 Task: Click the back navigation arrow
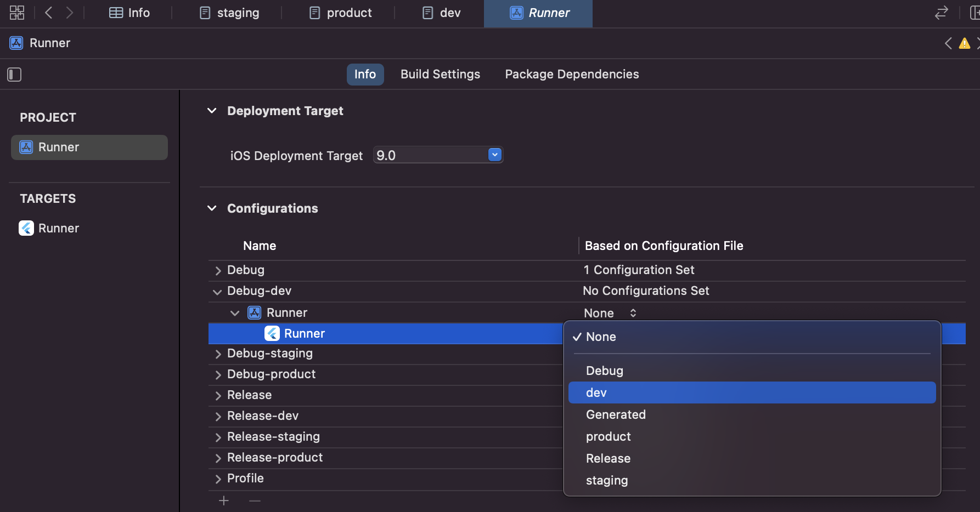point(48,12)
